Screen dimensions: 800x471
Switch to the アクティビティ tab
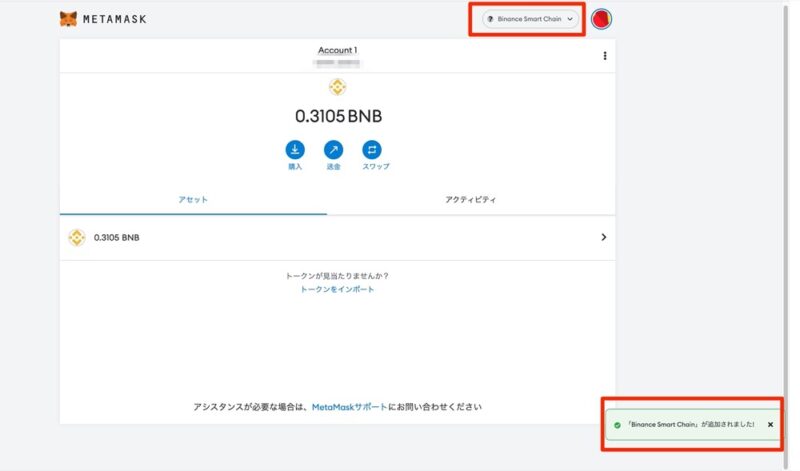(470, 200)
